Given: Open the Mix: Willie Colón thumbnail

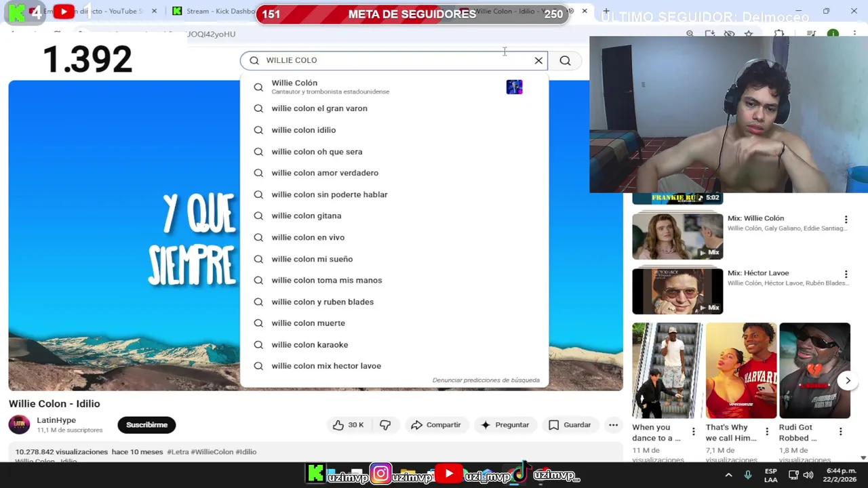Looking at the screenshot, I should 677,236.
